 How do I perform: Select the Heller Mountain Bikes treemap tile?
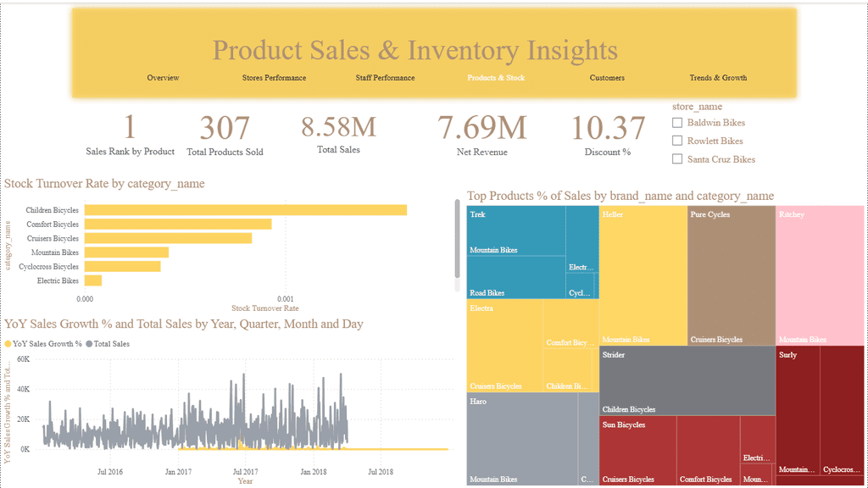tap(643, 275)
